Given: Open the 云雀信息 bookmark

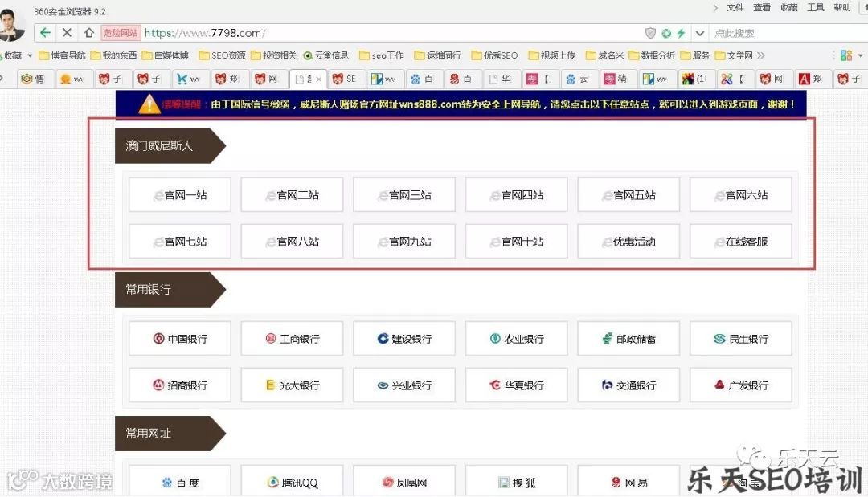Looking at the screenshot, I should point(326,55).
